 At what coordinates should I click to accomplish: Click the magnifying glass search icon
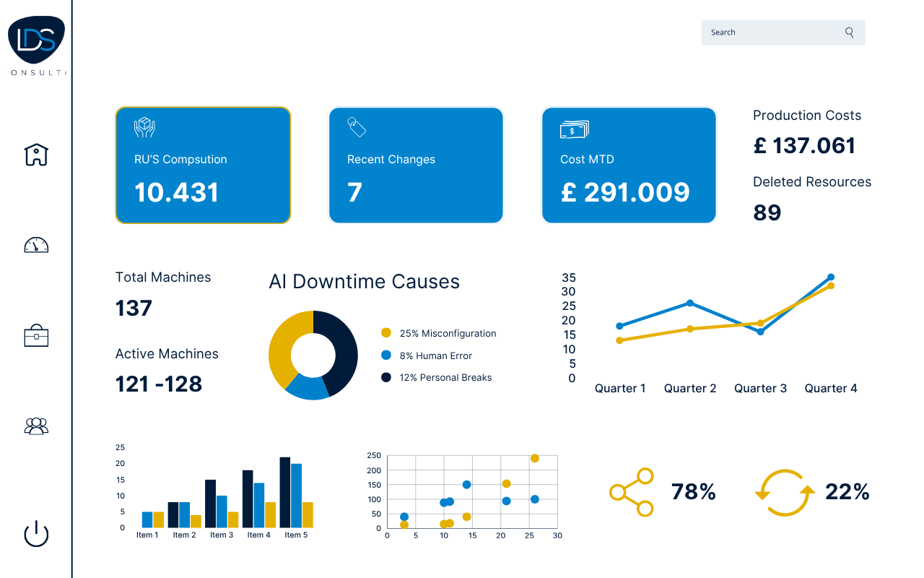(850, 33)
